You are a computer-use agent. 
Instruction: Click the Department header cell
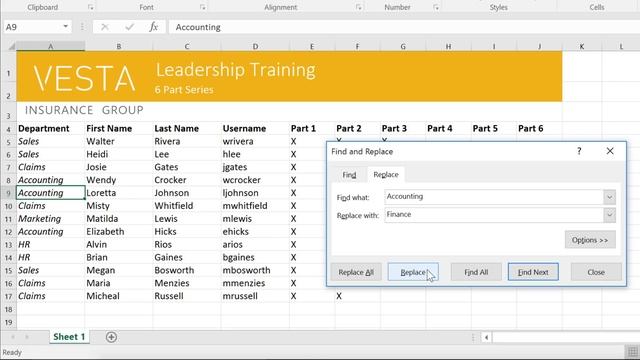[51, 129]
